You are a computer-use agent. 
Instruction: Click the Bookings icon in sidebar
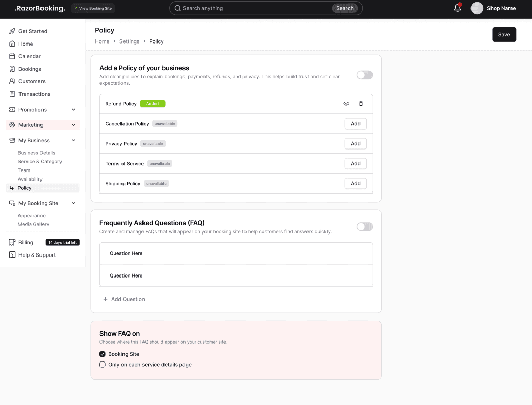point(12,69)
